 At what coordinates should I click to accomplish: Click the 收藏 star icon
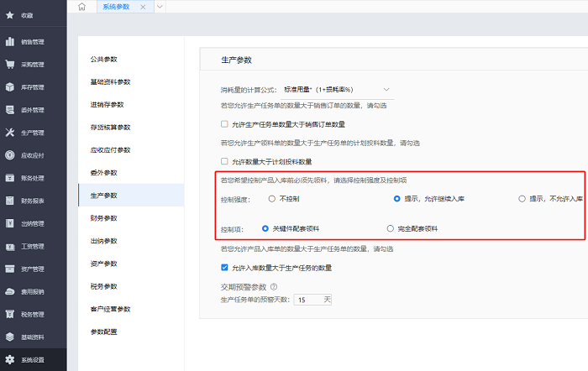[x=10, y=15]
